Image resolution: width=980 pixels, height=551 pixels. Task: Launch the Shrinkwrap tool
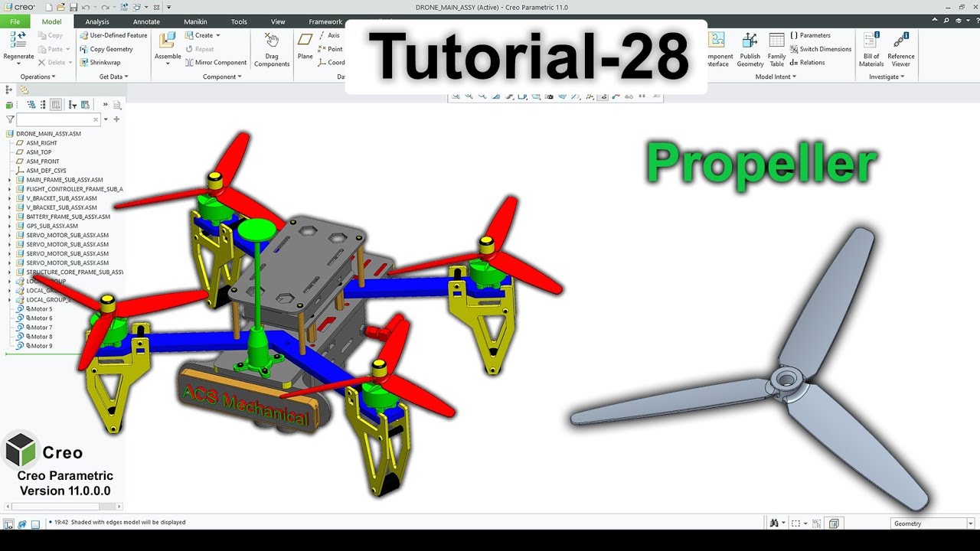pyautogui.click(x=100, y=63)
